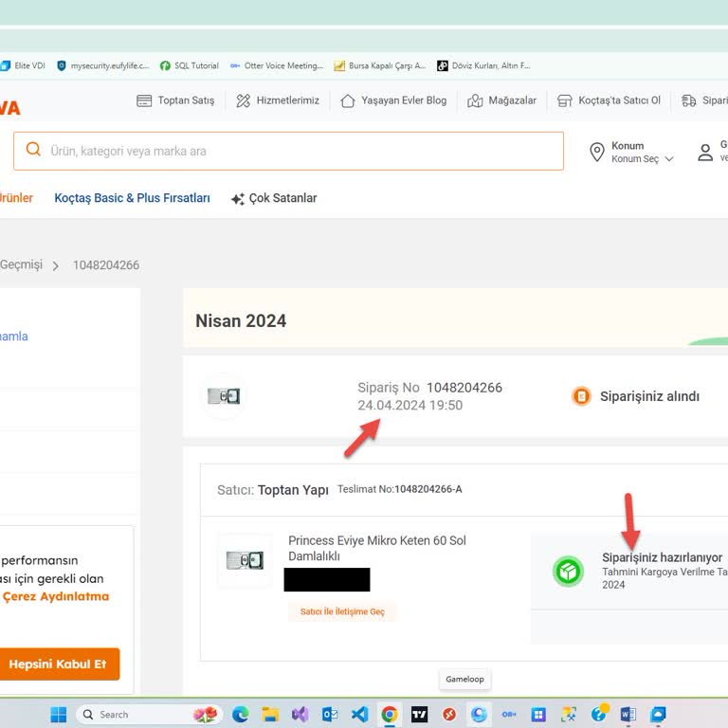
Task: Click the delivery truck icon in top menu
Action: pos(689,100)
